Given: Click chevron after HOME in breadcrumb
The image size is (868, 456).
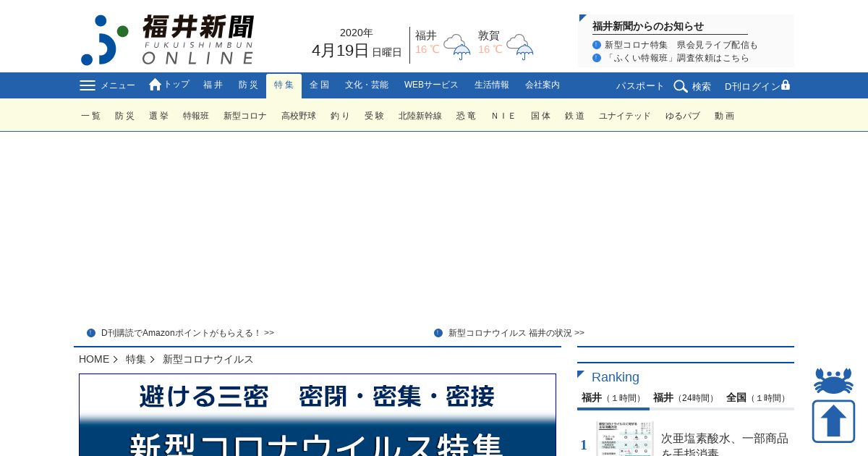Looking at the screenshot, I should (116, 359).
